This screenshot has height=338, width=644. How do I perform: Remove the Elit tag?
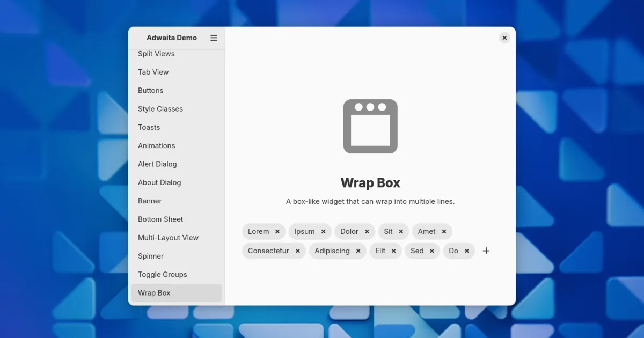[393, 251]
